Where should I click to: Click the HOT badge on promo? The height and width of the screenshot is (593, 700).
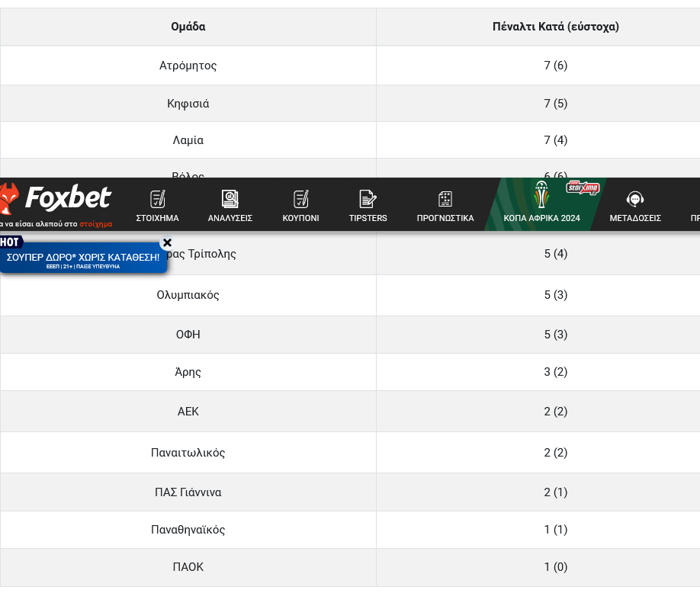point(10,242)
